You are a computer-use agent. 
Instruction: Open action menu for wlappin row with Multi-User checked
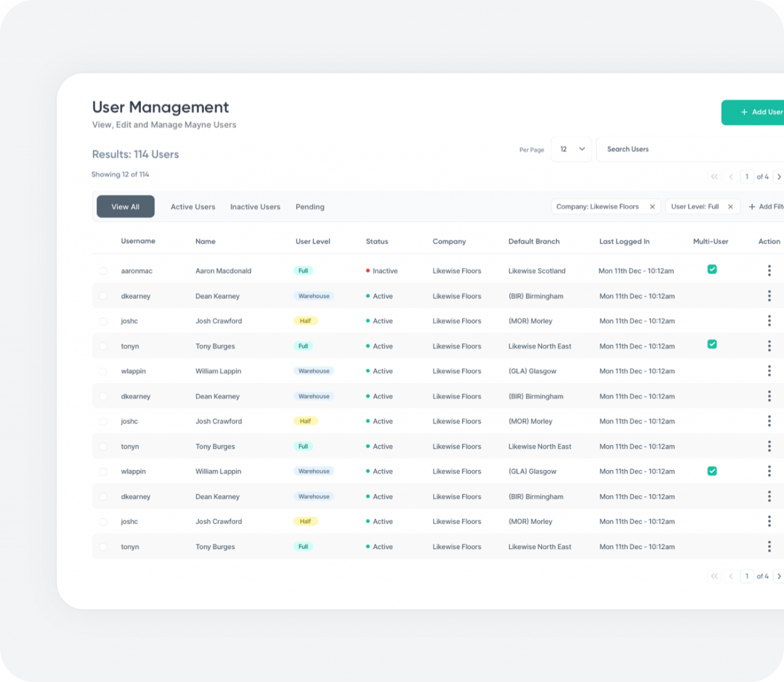(769, 471)
